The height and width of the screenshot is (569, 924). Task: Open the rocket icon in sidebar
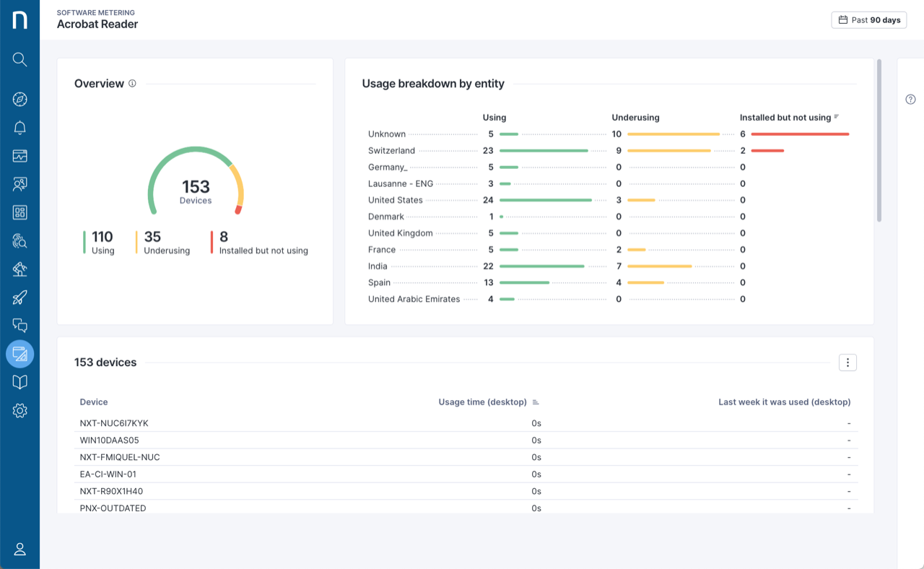click(19, 297)
